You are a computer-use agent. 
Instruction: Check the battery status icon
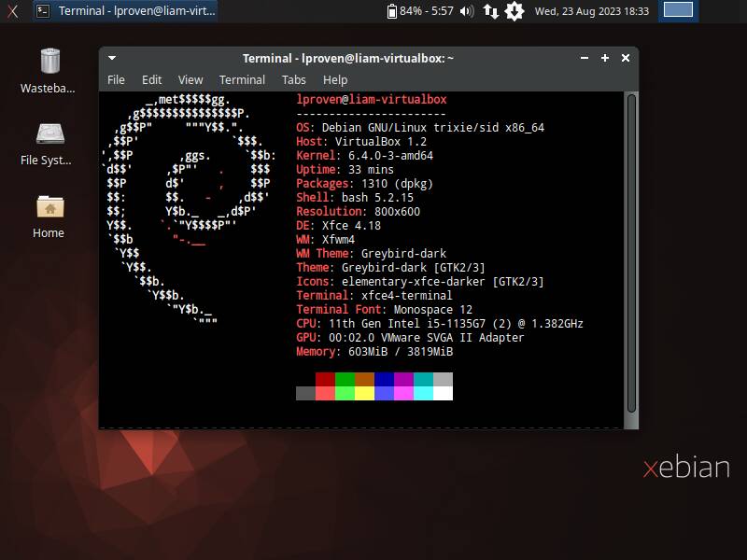coord(391,11)
